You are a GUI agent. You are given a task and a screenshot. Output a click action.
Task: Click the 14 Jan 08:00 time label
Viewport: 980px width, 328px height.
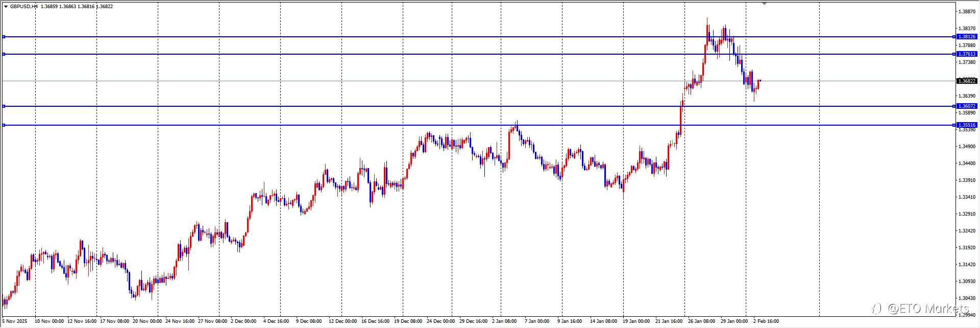(x=604, y=321)
